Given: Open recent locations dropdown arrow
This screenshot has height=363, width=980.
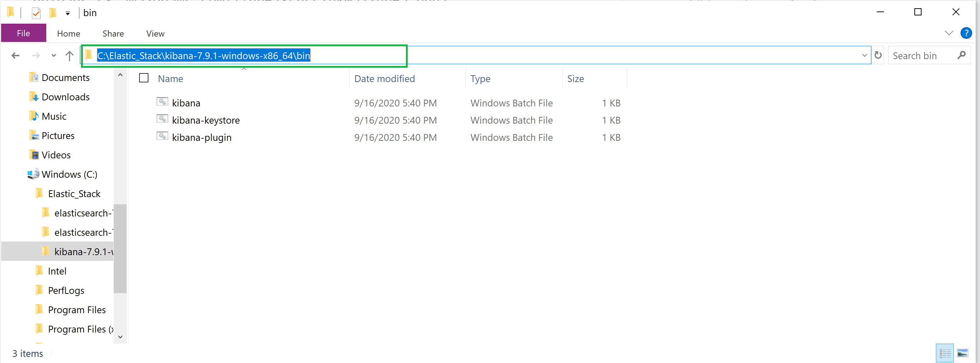Looking at the screenshot, I should click(54, 56).
